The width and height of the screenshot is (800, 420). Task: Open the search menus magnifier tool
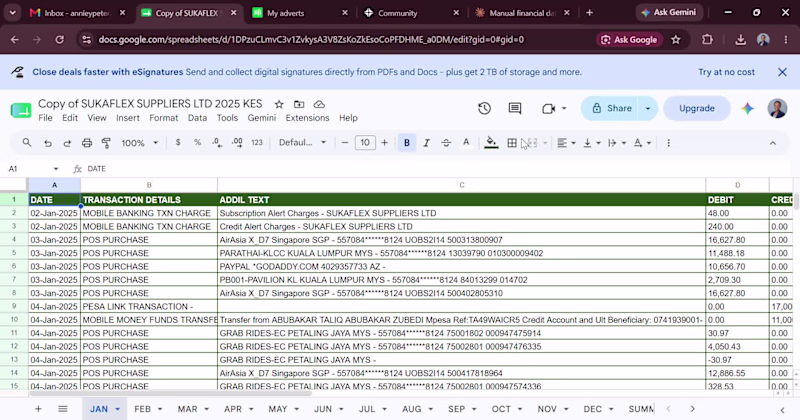[27, 143]
